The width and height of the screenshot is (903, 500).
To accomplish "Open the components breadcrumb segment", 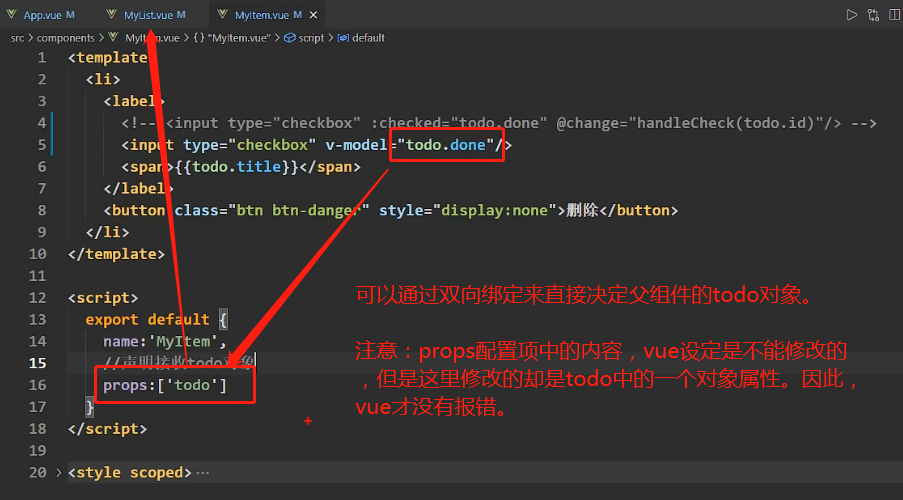I will 65,38.
